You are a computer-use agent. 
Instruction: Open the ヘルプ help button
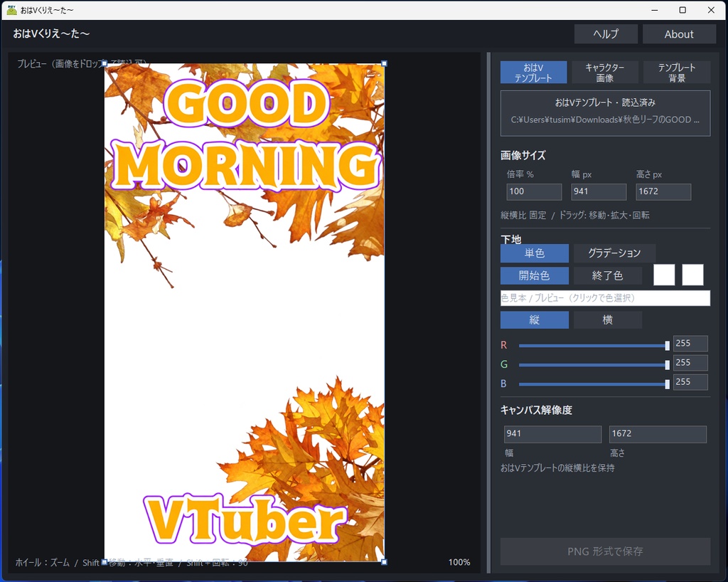pos(606,34)
